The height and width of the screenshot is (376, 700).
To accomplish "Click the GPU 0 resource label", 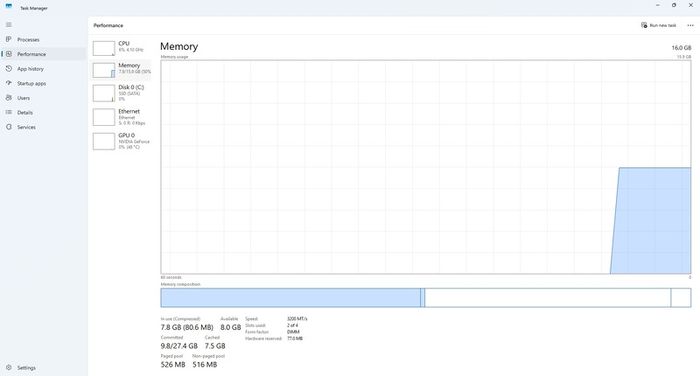I will (126, 135).
